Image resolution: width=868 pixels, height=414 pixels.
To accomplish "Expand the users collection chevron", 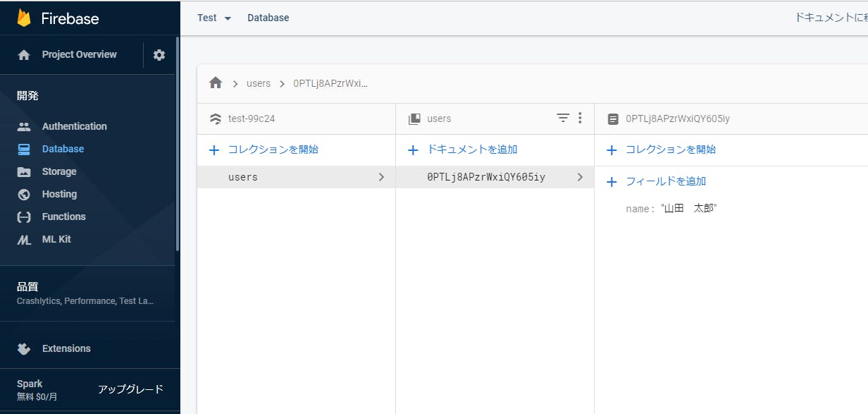I will point(380,177).
